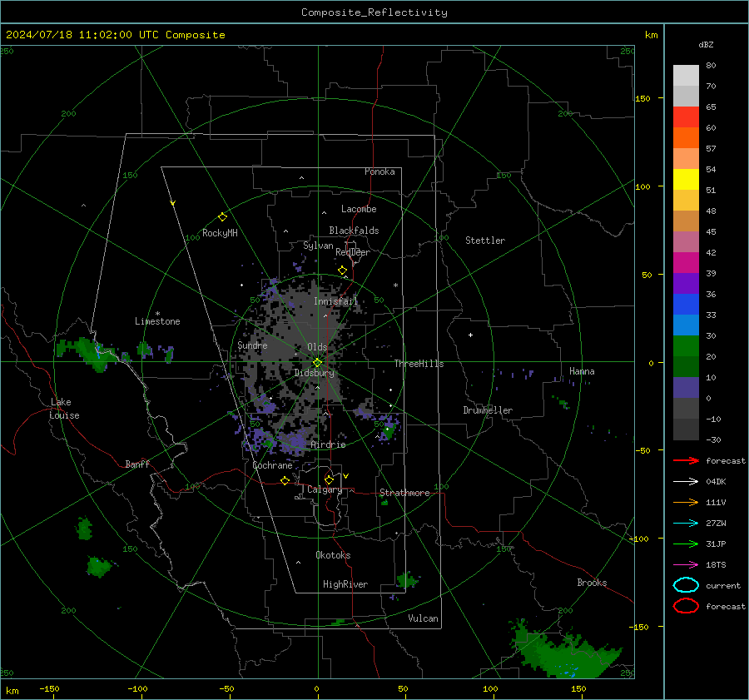Click the 'Brooks' city label

click(592, 583)
